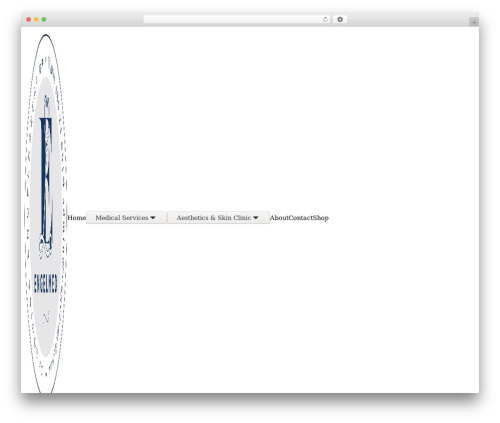Expand the Aesthetics & Skin Clinic menu

[x=218, y=218]
